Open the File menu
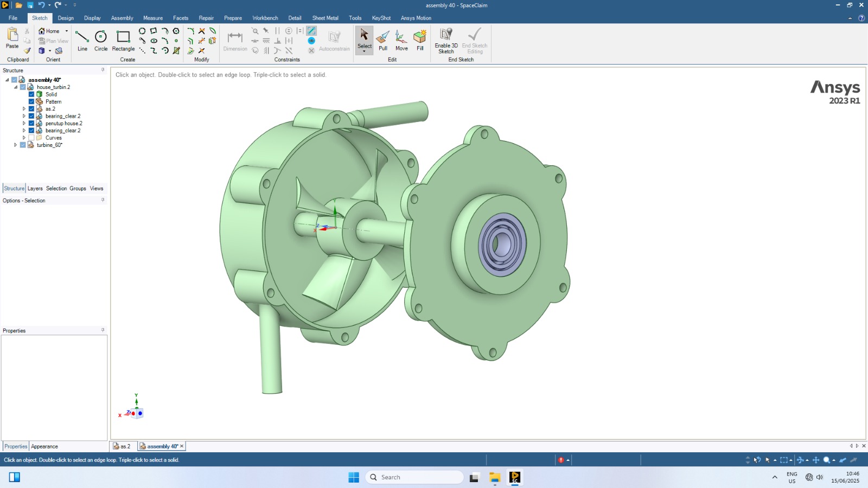Screen dimensions: 868x488 pos(13,18)
